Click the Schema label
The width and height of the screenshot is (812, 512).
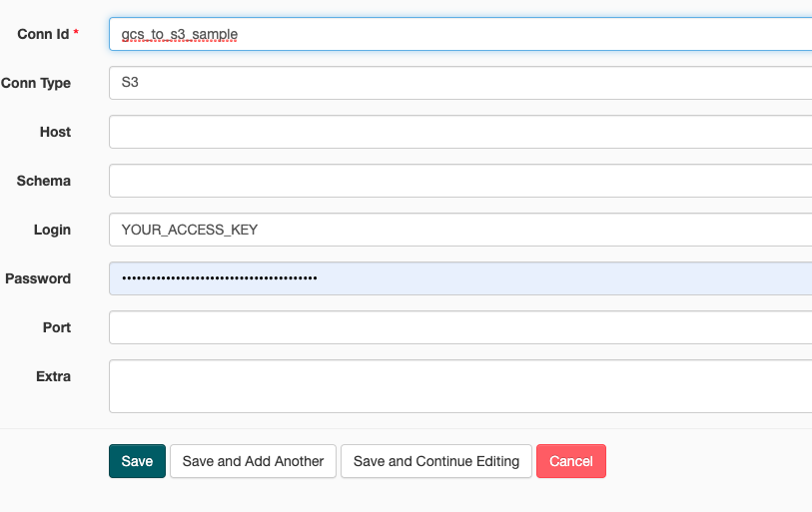44,181
